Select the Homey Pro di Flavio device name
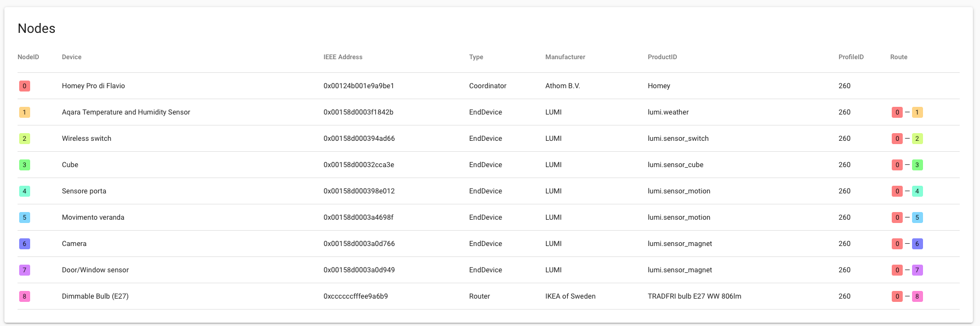980x326 pixels. pyautogui.click(x=93, y=86)
